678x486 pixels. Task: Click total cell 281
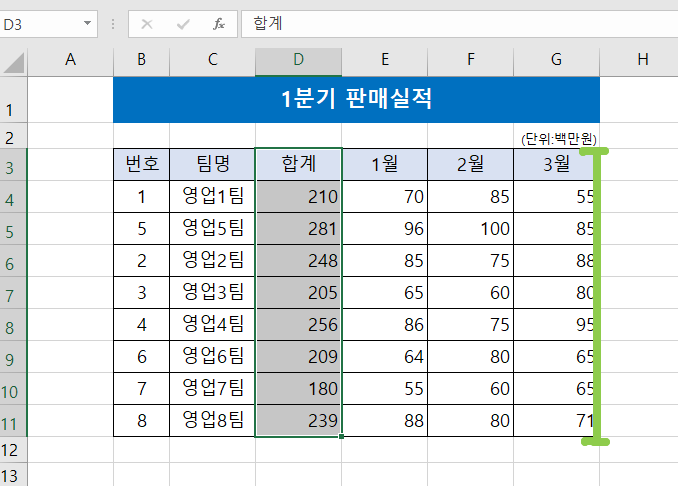(298, 228)
